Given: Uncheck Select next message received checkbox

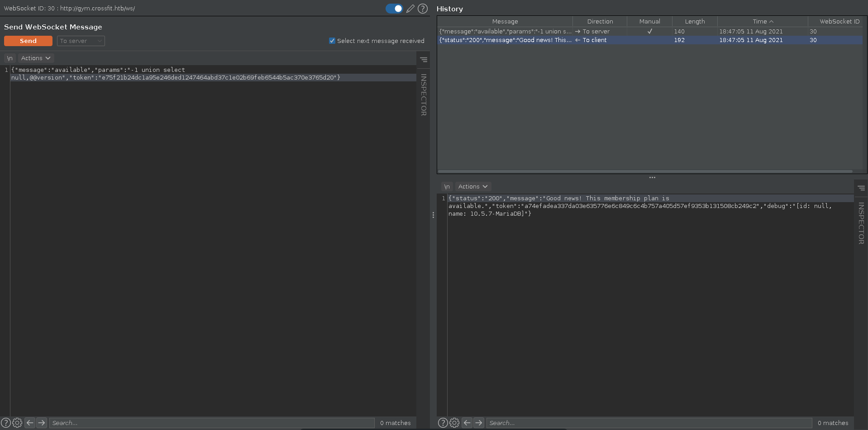Looking at the screenshot, I should tap(332, 41).
